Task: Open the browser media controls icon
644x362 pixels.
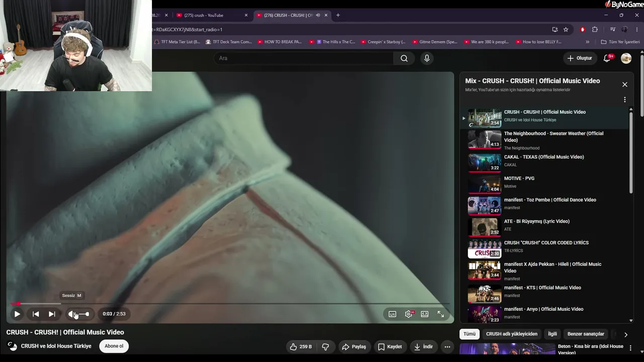Action: point(613,29)
